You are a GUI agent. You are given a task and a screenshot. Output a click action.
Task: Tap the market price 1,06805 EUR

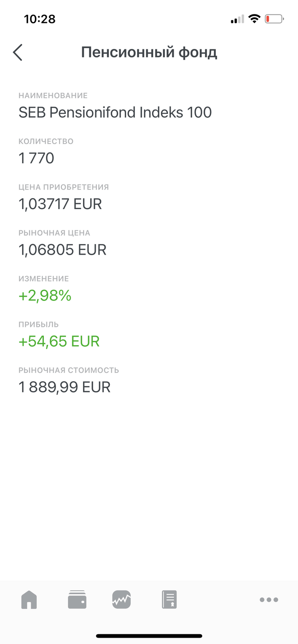[62, 250]
